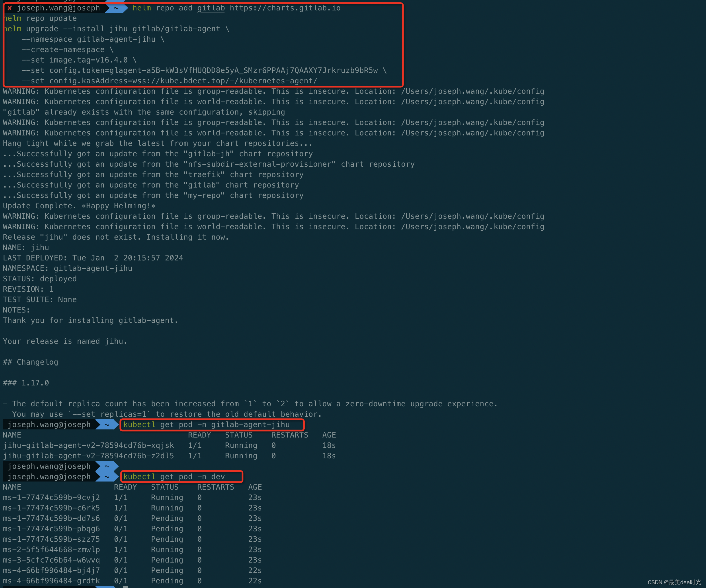Screen dimensions: 706x588
Task: Click 'NAMESPACE: gitlab-agent-jihu' line
Action: [x=68, y=269]
